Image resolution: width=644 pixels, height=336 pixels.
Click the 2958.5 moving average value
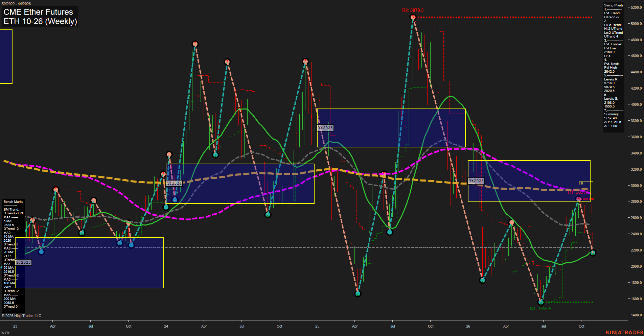pos(9,303)
